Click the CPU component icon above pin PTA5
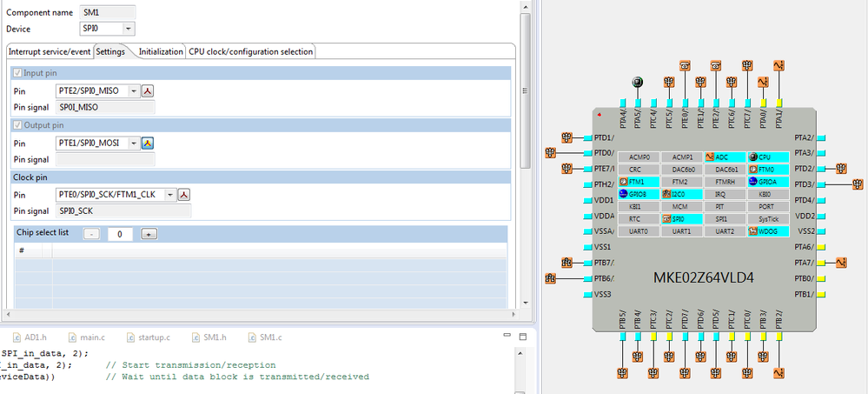 [x=637, y=82]
